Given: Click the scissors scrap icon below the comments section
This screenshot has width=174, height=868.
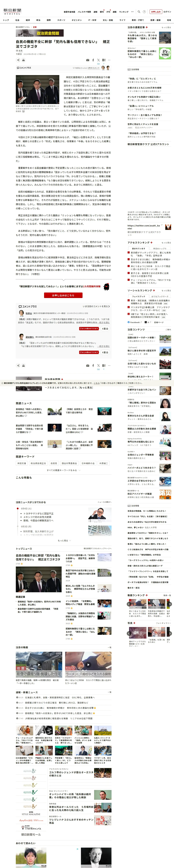Looking at the screenshot, I should click(x=18, y=365).
